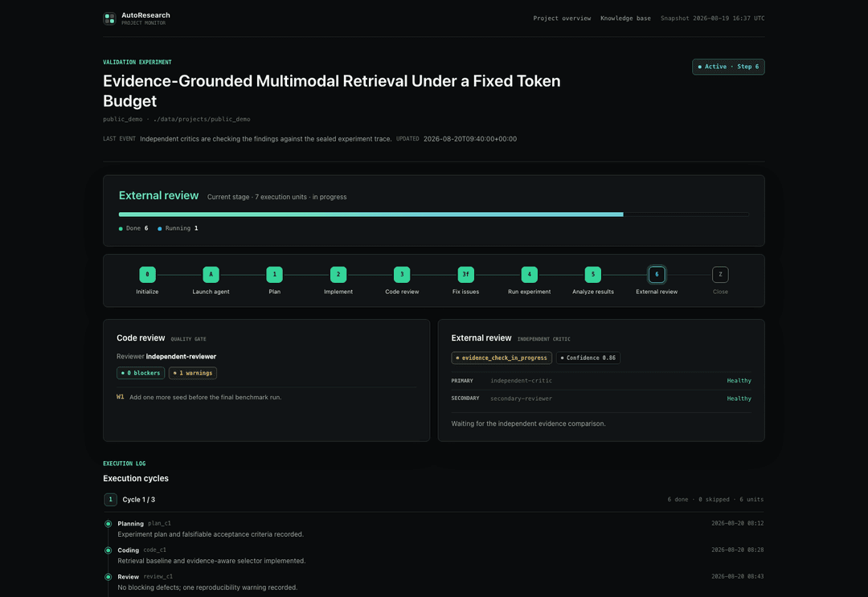Select the Analyze results step 5 node
868x597 pixels.
coord(593,275)
